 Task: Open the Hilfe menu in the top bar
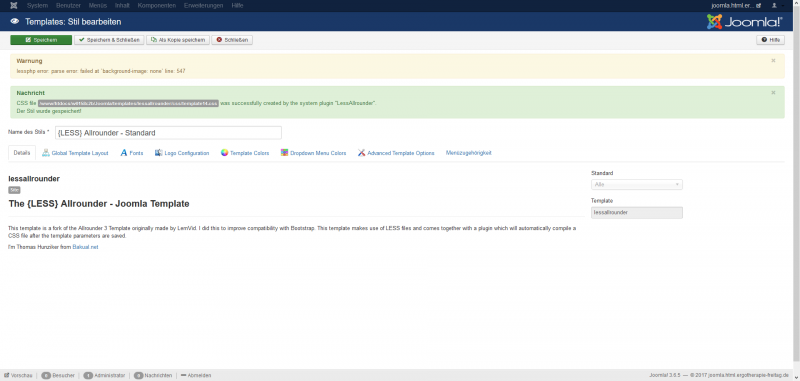[x=237, y=6]
